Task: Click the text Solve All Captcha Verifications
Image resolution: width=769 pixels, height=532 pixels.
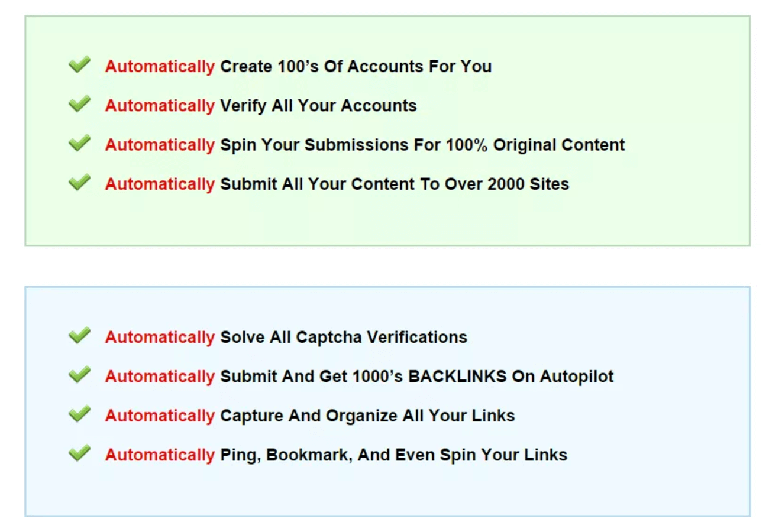Action: click(x=344, y=338)
